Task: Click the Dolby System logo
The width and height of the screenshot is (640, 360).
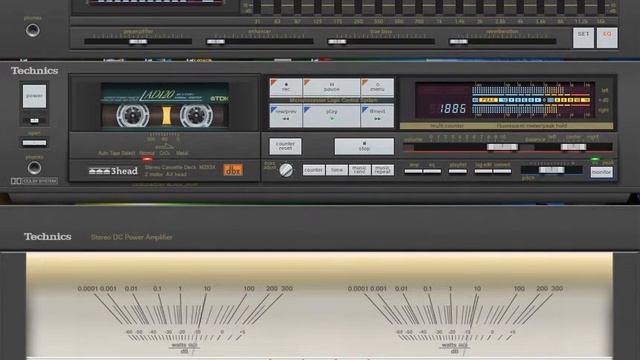Action: [34, 181]
